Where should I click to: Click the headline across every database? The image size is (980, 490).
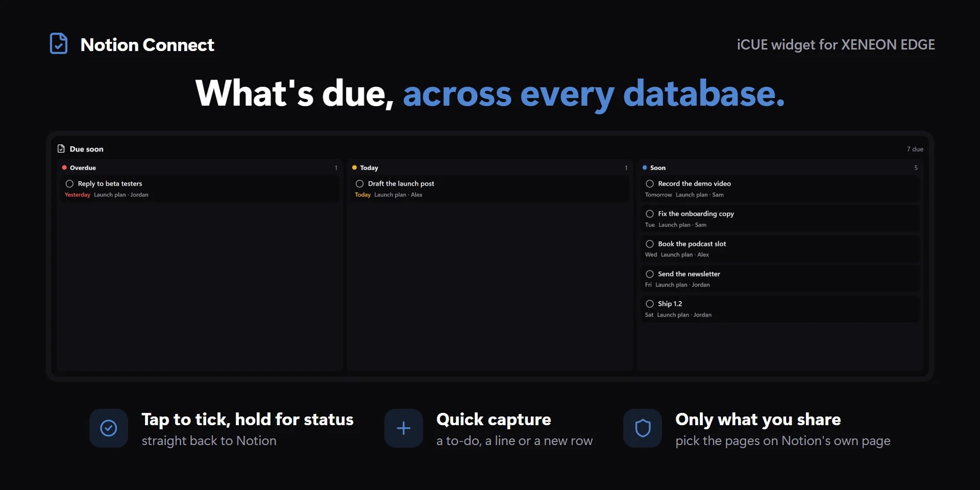click(594, 94)
